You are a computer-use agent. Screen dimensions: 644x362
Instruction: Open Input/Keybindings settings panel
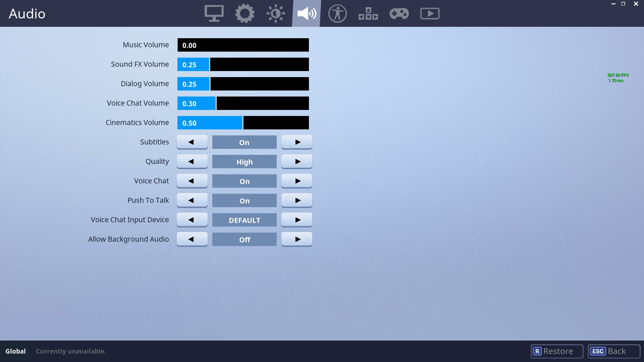point(368,13)
